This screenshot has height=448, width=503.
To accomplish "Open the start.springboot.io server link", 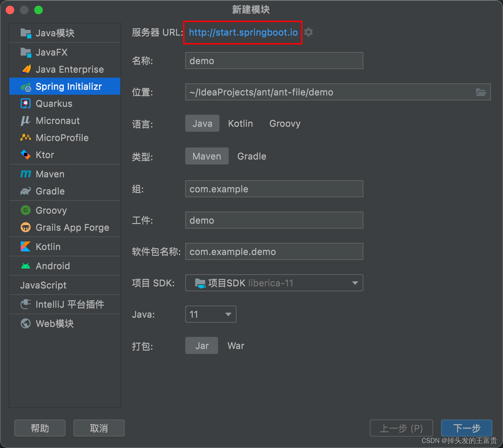I will pyautogui.click(x=243, y=32).
